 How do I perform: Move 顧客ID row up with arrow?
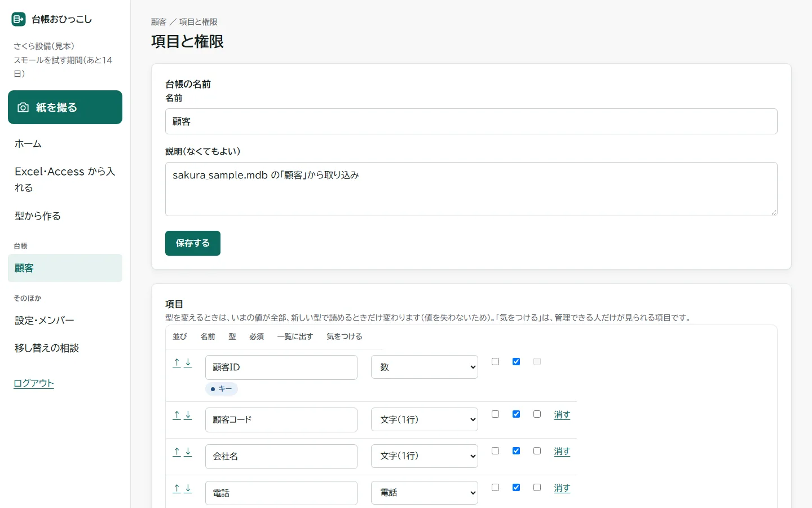(x=176, y=363)
